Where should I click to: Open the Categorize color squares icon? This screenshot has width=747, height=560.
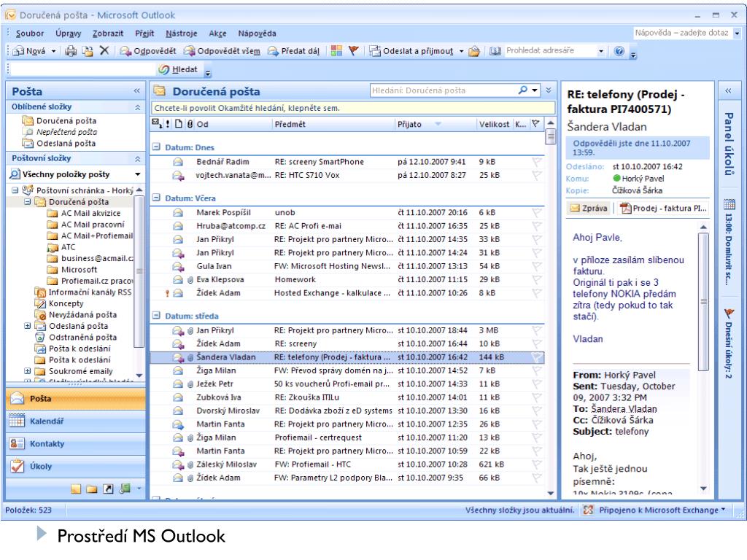(336, 50)
